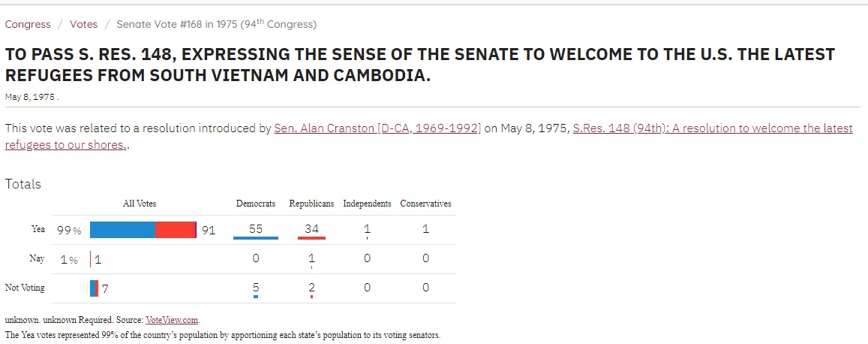868x344 pixels.
Task: Open the Congress breadcrumb link
Action: click(x=28, y=24)
